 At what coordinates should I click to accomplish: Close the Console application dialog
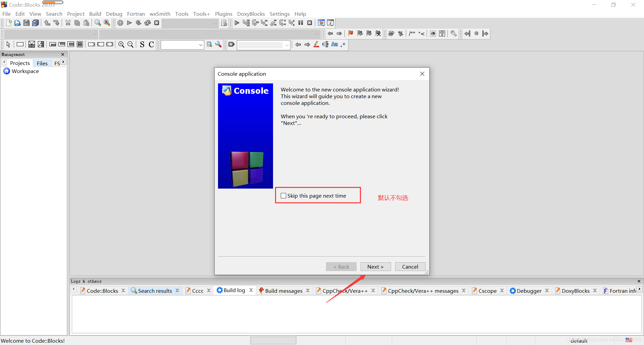[x=422, y=74]
